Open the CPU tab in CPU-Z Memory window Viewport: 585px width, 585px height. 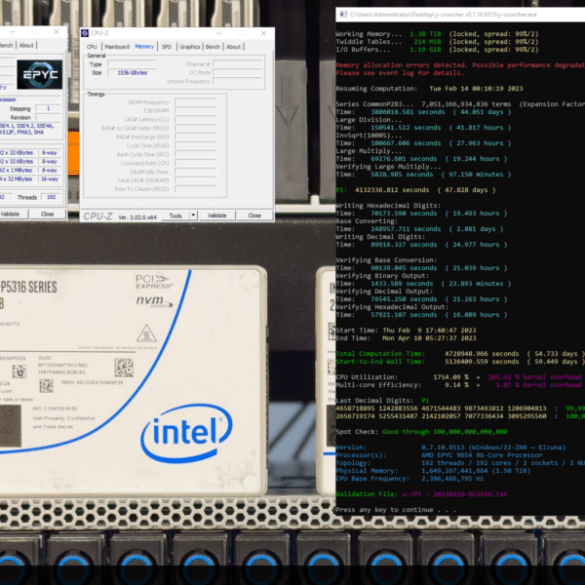coord(92,47)
